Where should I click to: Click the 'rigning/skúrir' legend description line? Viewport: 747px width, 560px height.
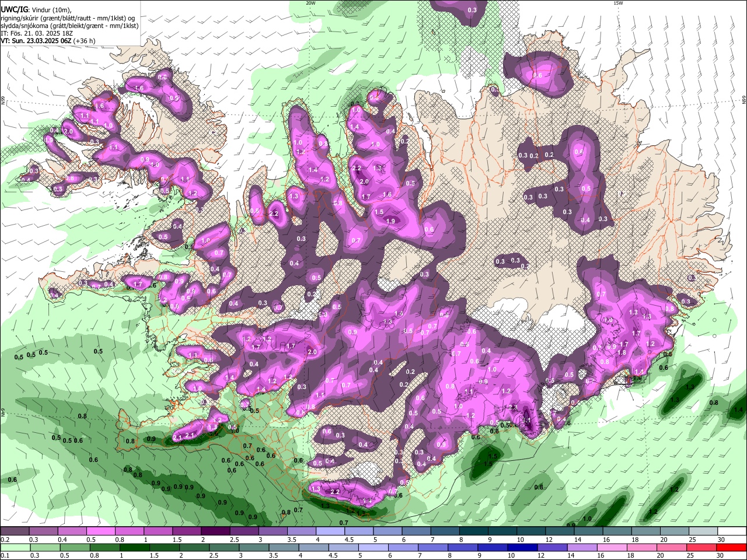click(x=68, y=18)
